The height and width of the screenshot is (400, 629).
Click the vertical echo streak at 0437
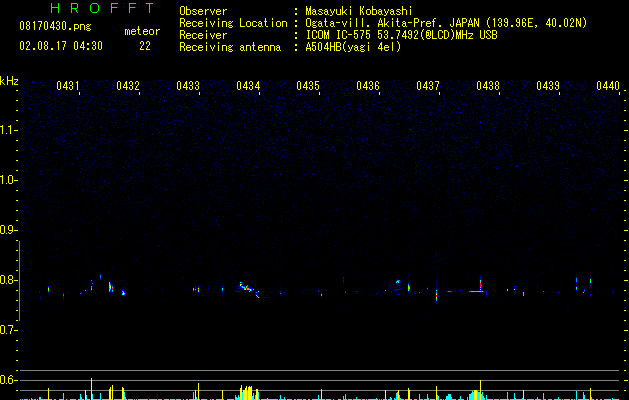437,294
